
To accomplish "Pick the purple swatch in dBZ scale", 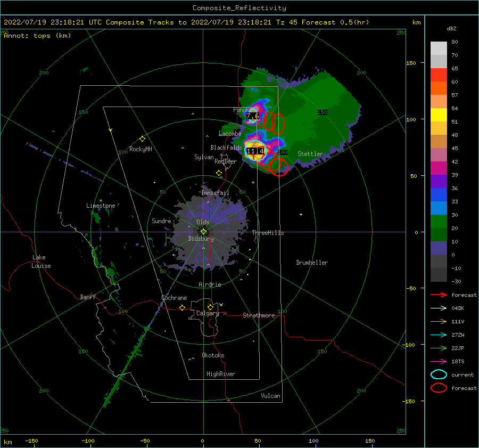I will [439, 182].
